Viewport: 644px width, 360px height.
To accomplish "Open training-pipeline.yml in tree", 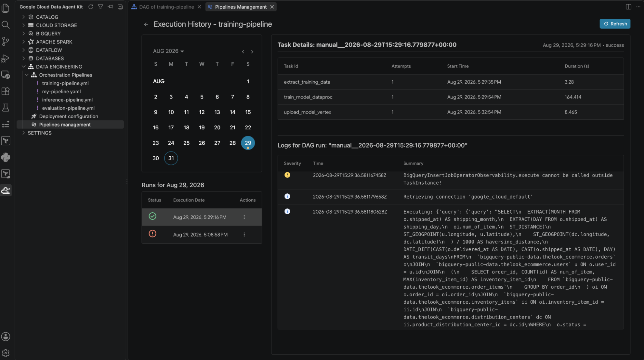I will click(x=65, y=83).
